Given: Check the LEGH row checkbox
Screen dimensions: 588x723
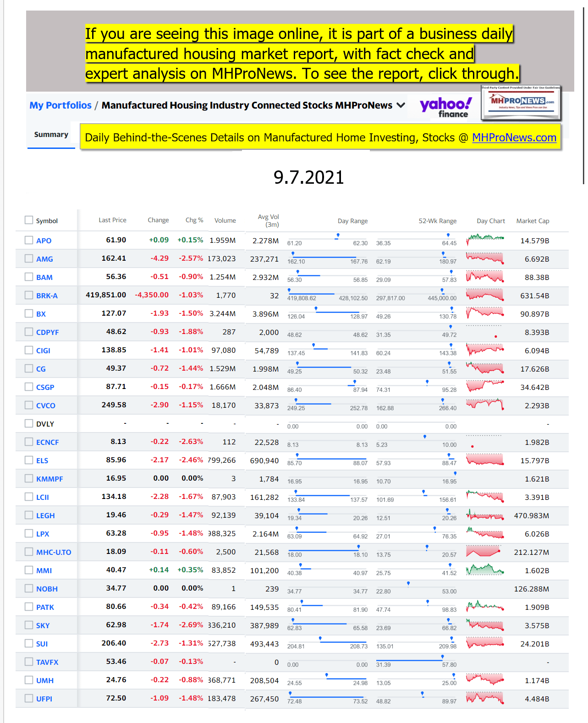Looking at the screenshot, I should pos(29,515).
